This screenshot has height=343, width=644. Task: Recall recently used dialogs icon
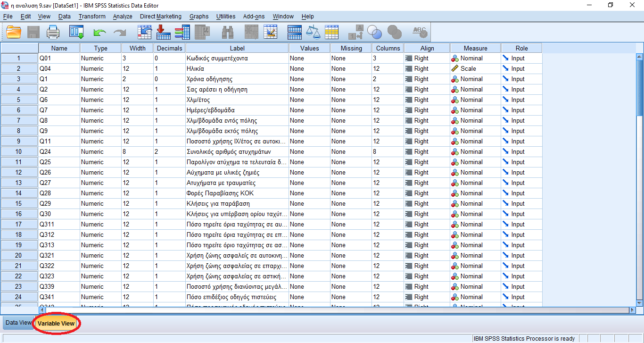point(76,32)
